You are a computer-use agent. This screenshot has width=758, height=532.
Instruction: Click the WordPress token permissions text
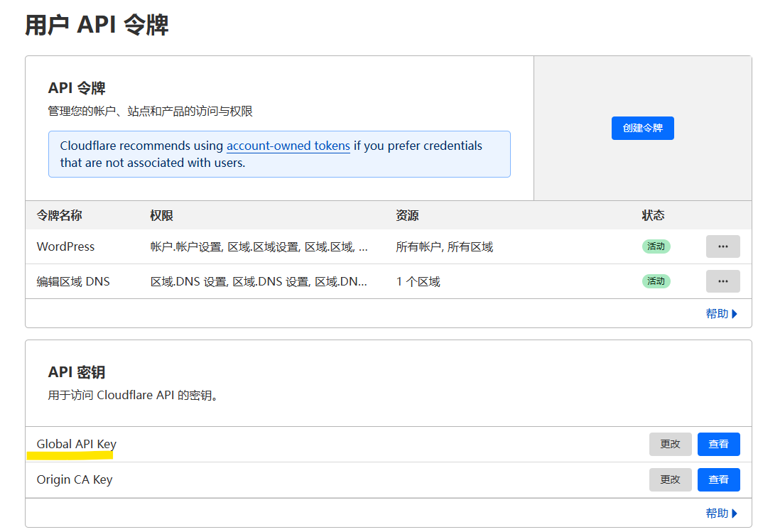coord(259,246)
